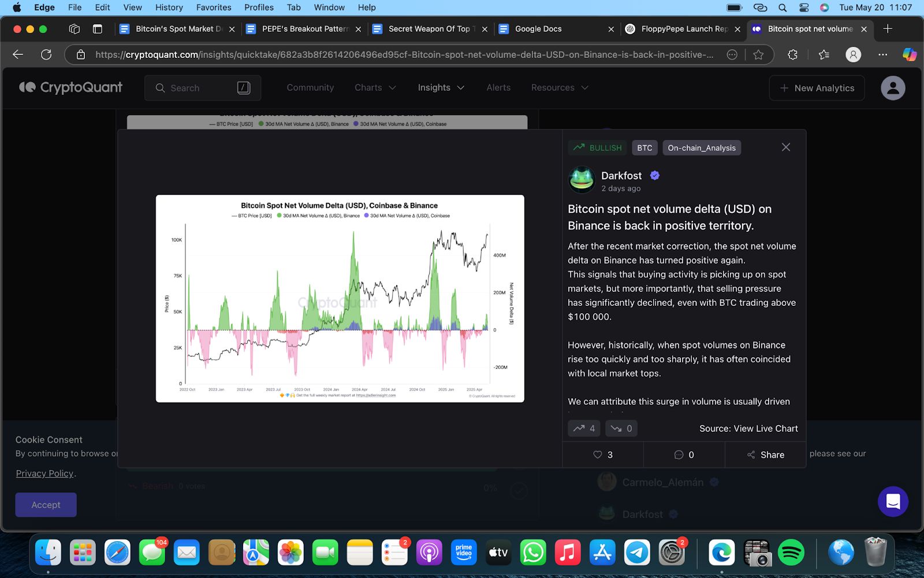Close the insight popup with X
The height and width of the screenshot is (578, 924).
point(786,147)
